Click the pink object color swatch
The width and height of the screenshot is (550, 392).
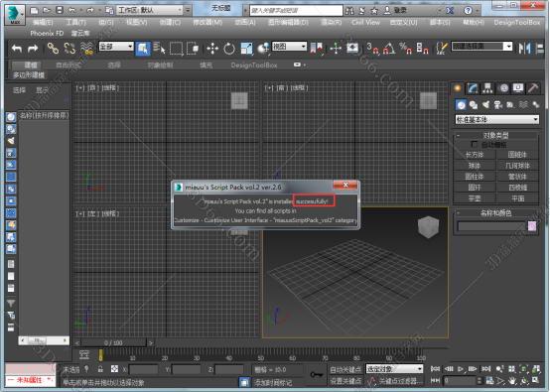(532, 226)
